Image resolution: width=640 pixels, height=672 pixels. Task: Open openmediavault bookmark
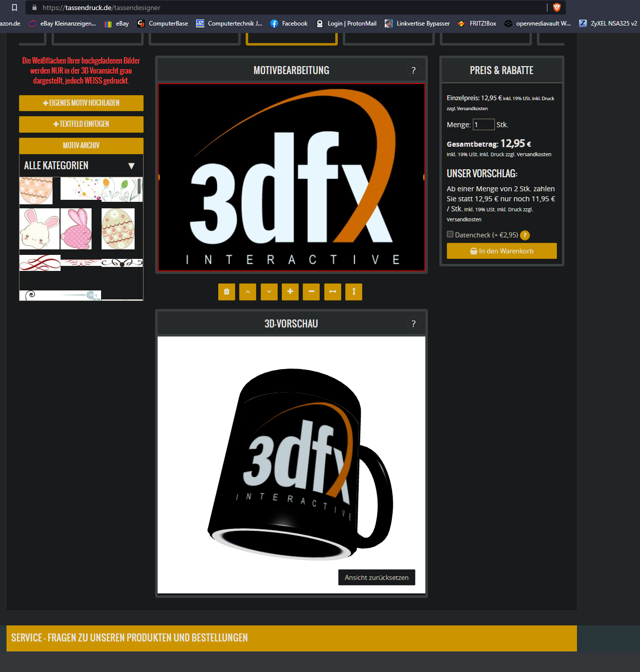(537, 24)
